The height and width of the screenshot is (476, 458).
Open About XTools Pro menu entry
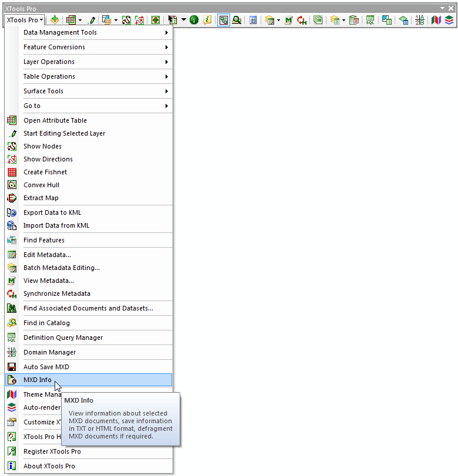(89, 466)
